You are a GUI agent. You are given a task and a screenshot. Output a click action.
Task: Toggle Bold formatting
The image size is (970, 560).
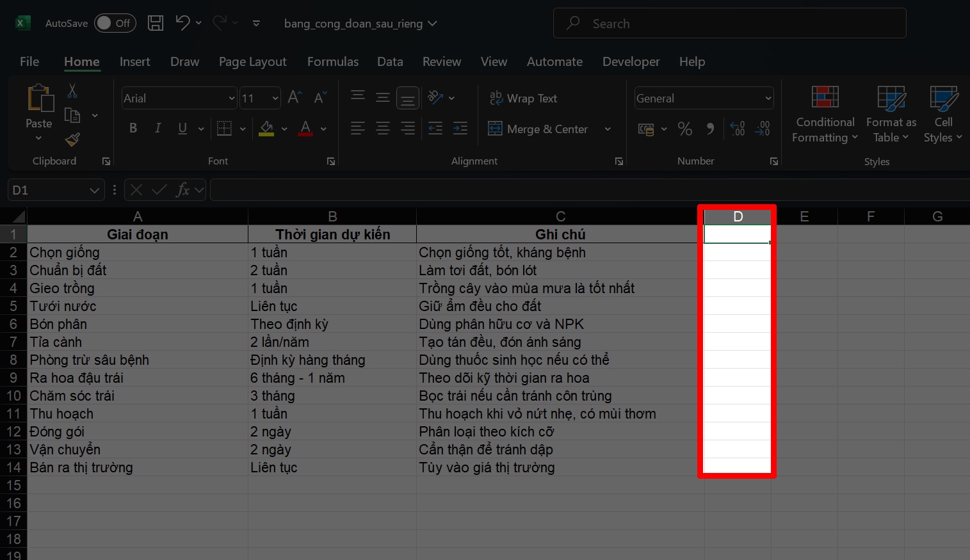tap(133, 129)
